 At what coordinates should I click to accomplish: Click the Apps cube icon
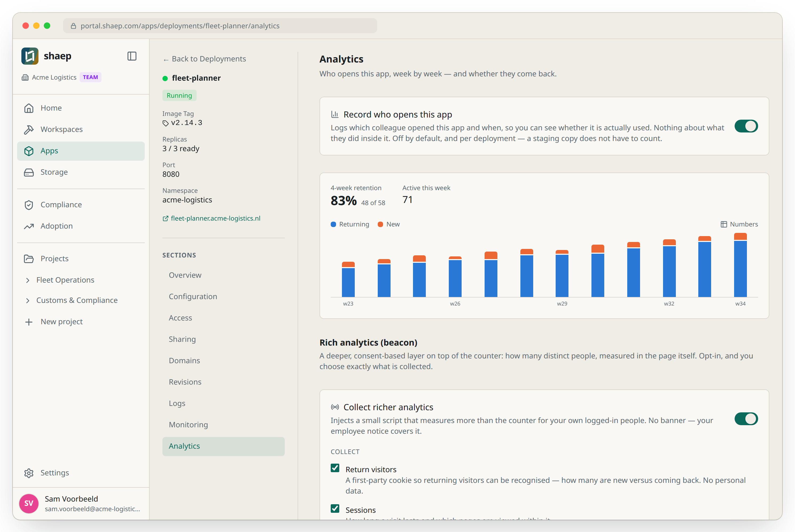29,151
